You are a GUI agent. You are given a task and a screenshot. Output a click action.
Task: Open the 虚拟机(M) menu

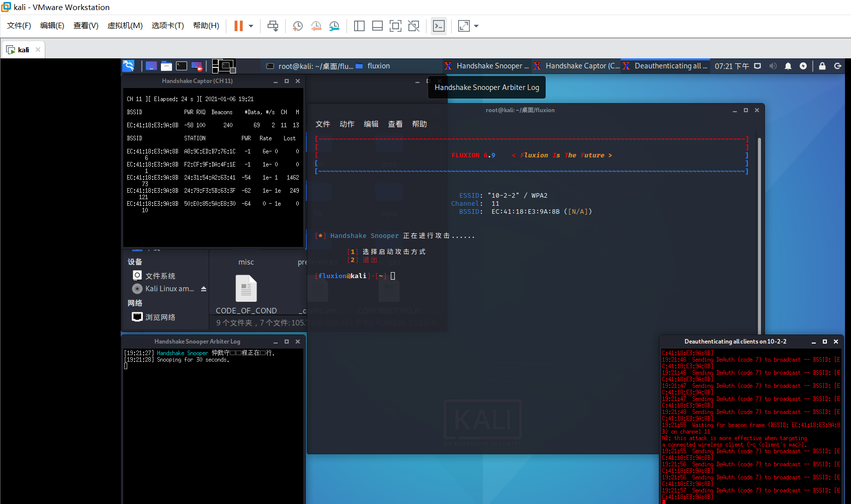[125, 26]
